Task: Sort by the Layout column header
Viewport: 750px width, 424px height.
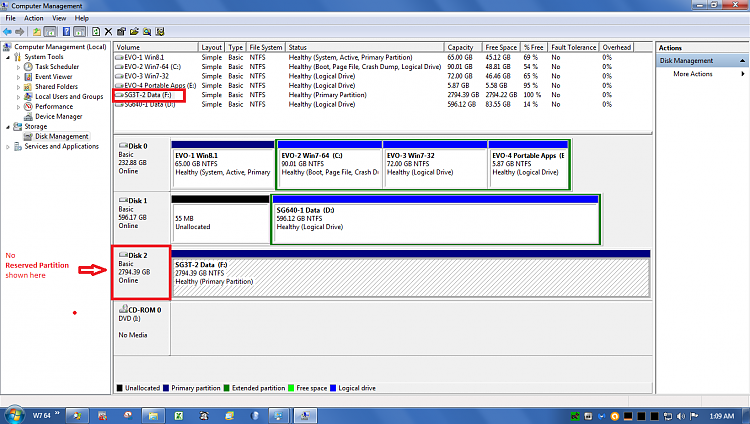Action: point(211,47)
